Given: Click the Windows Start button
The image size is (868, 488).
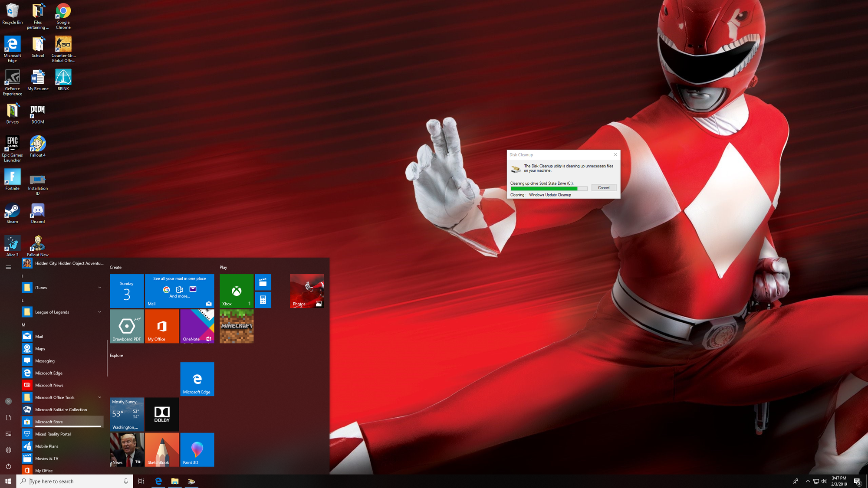Looking at the screenshot, I should click(8, 481).
